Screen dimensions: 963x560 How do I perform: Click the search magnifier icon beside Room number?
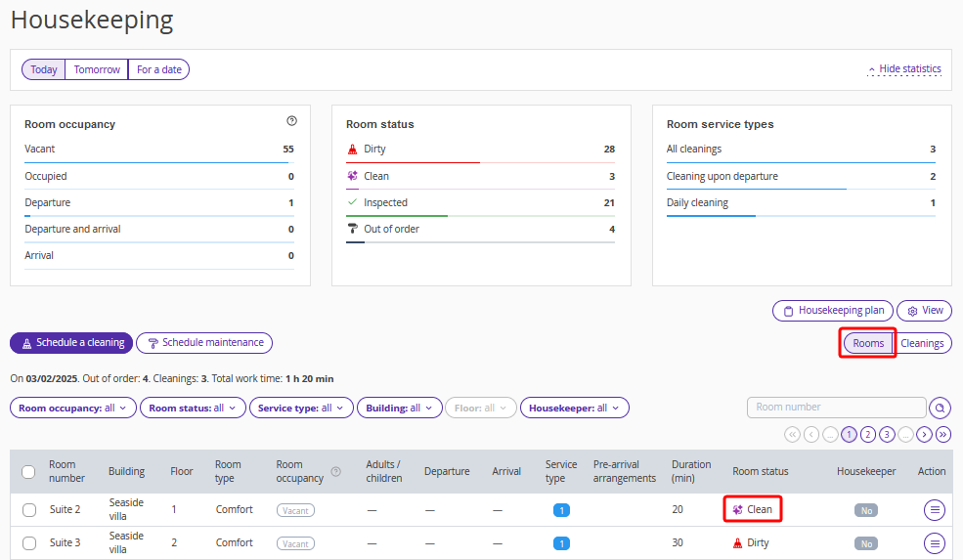[x=941, y=408]
